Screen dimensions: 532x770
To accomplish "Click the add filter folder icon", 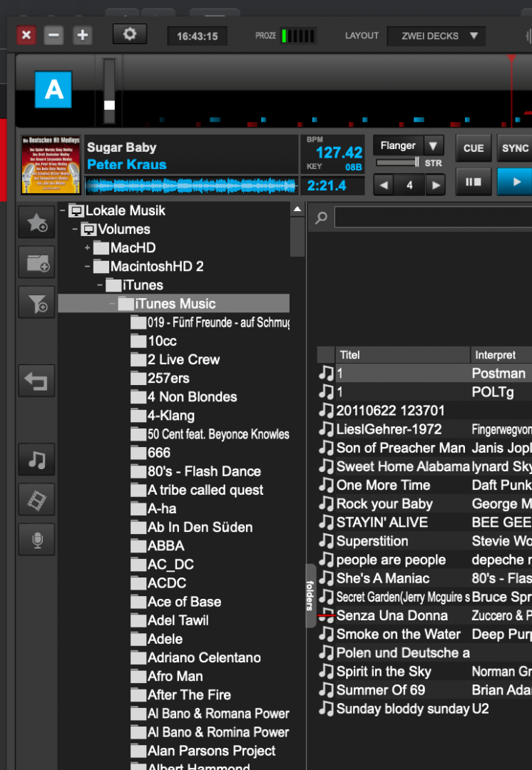I will [x=37, y=303].
